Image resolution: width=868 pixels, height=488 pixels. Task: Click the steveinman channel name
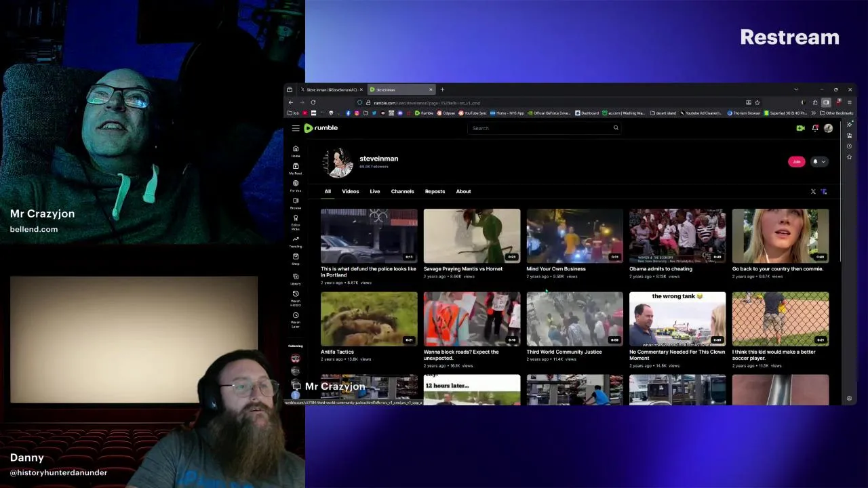(378, 159)
